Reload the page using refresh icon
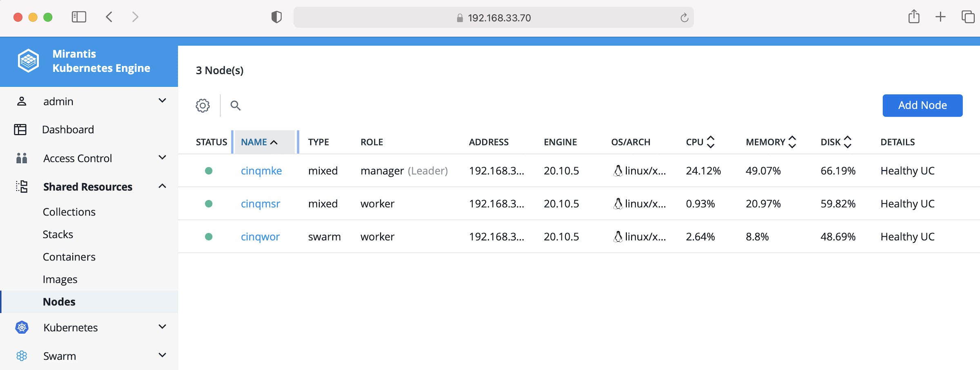 point(684,18)
